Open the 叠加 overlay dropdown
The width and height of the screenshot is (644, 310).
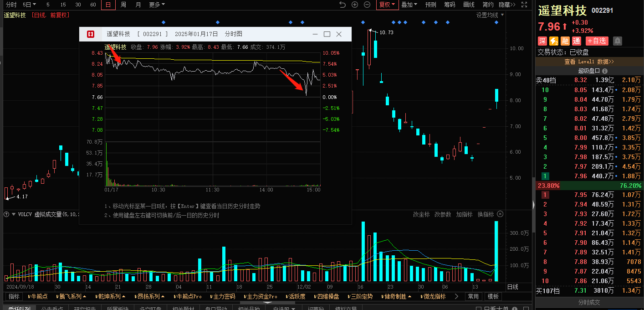coord(409,5)
